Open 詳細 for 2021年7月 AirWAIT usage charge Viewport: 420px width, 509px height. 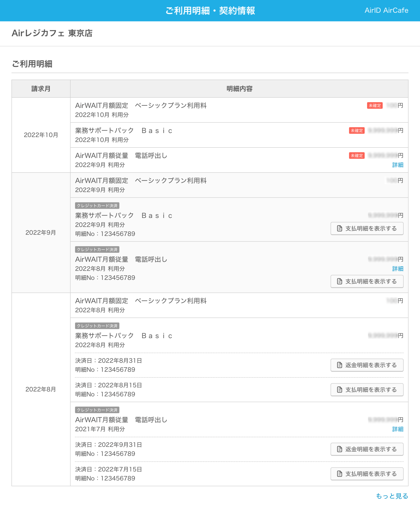(x=398, y=429)
